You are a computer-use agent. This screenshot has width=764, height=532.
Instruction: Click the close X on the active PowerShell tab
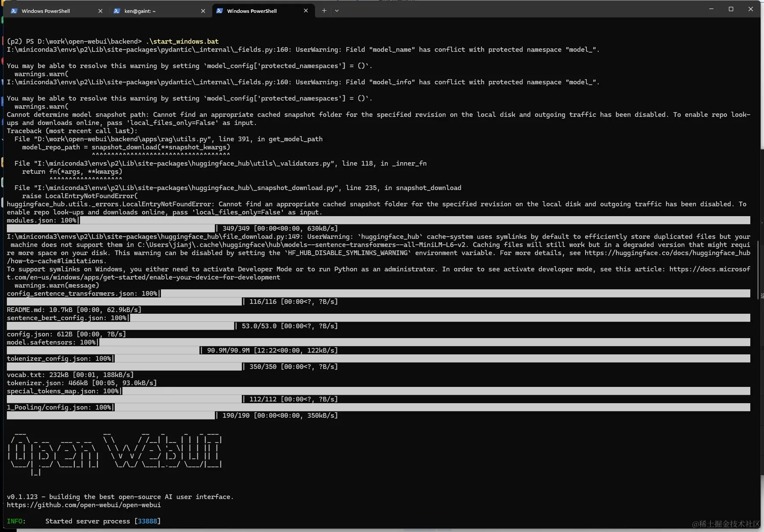pos(306,10)
